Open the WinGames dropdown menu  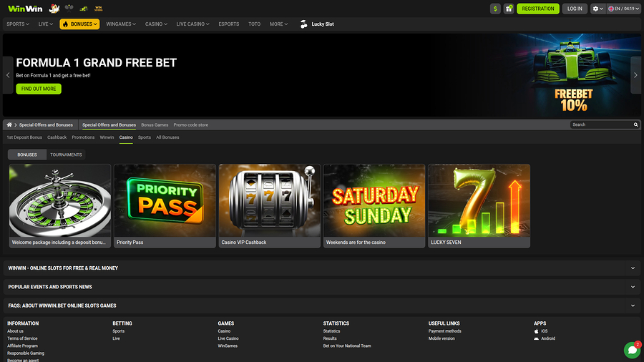click(x=121, y=24)
